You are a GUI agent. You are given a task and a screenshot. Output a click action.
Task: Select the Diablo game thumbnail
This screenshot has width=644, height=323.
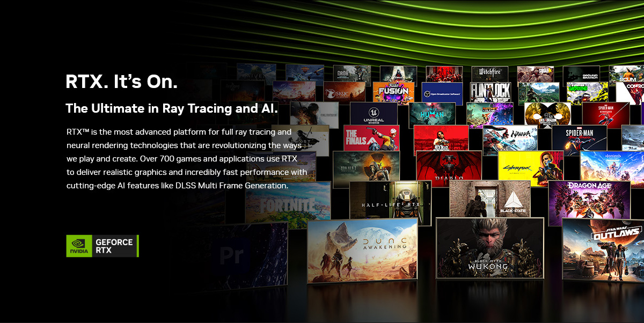click(449, 168)
